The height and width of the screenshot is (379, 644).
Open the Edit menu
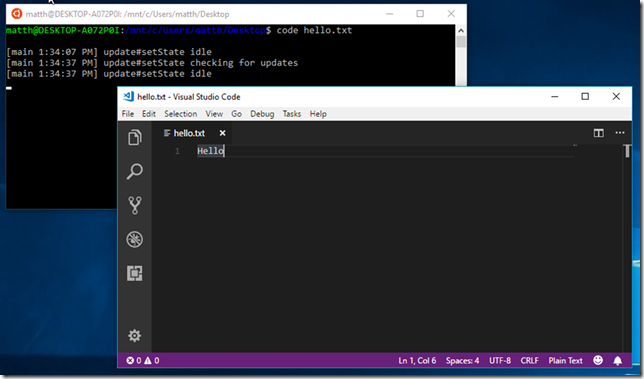[x=149, y=114]
